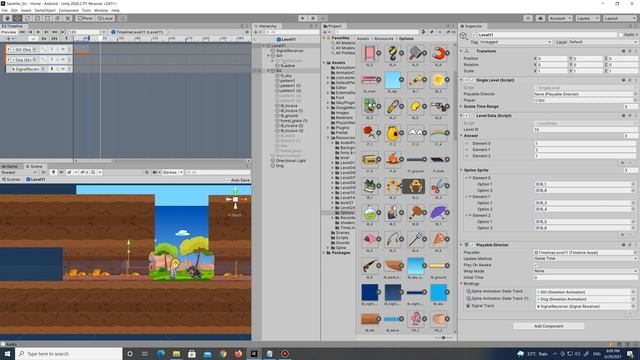The height and width of the screenshot is (360, 640).
Task: Open the Account dropdown in toolbar
Action: pyautogui.click(x=560, y=18)
